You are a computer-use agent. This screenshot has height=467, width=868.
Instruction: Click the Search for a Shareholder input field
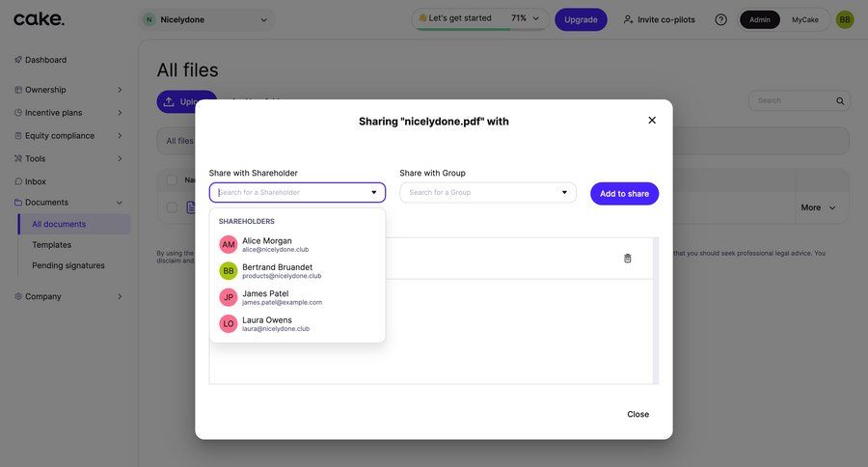point(289,192)
